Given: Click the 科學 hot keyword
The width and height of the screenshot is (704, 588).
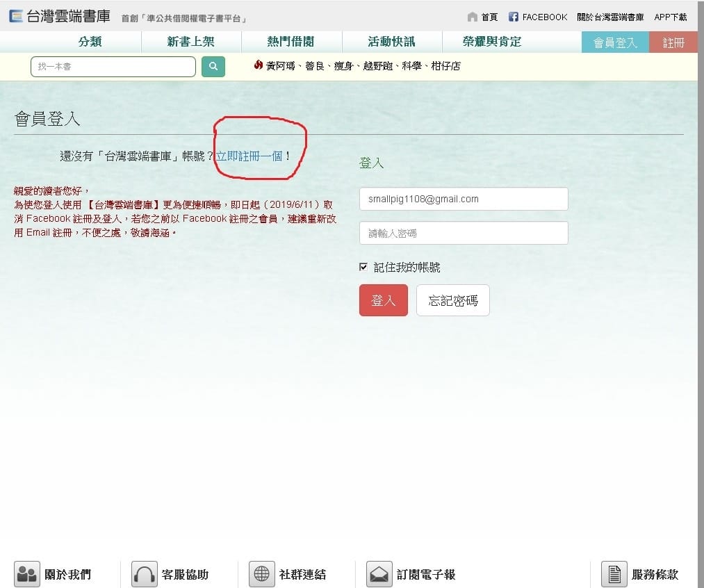Looking at the screenshot, I should pyautogui.click(x=411, y=66).
